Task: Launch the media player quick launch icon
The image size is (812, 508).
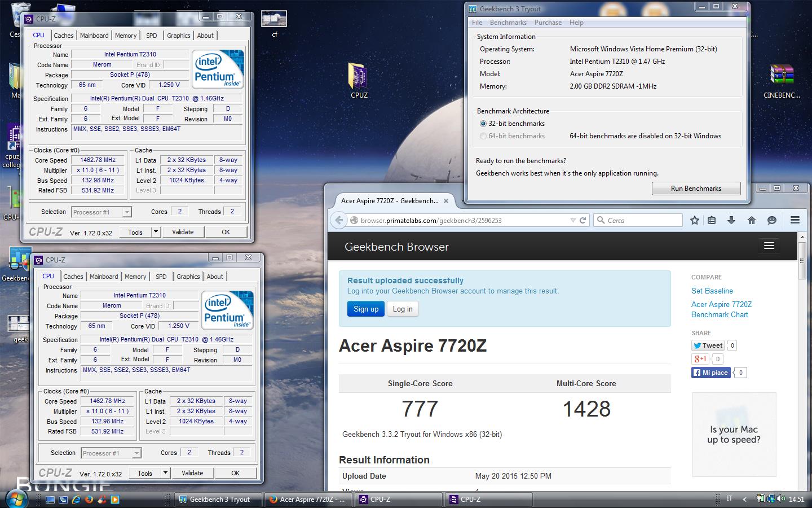Action: [114, 500]
